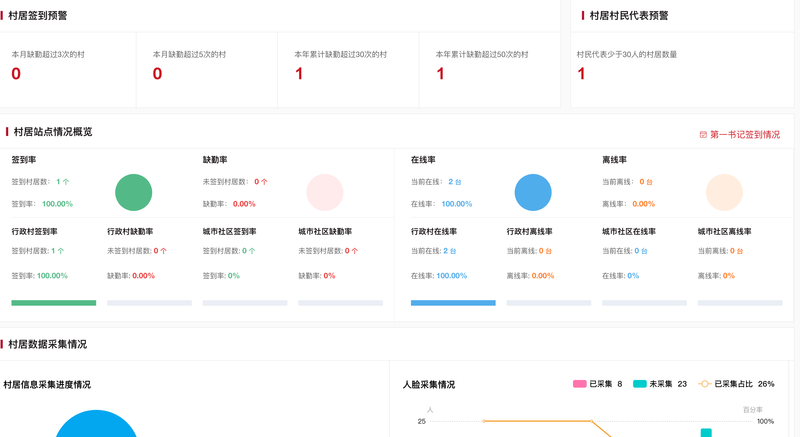Click the 行政村签到率 label
The image size is (800, 437).
point(34,232)
